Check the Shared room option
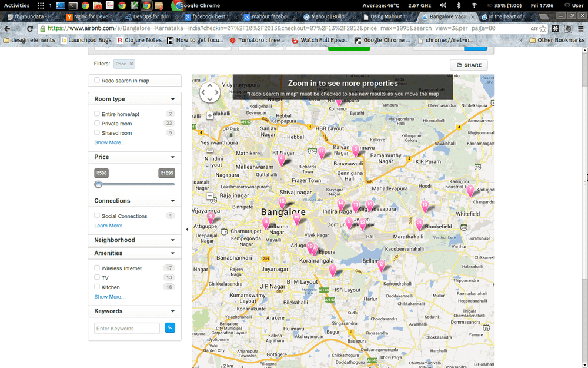 click(x=97, y=132)
